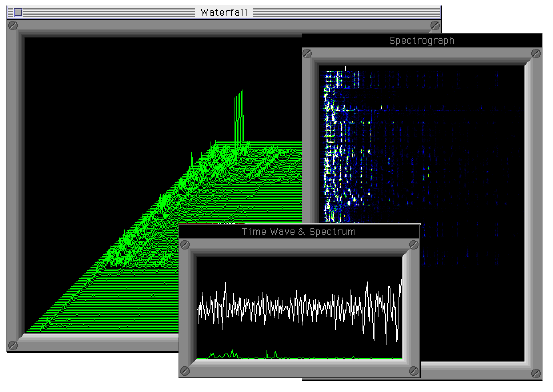Screen dimensions: 553x392
Task: Click bottom-right screw of Time Wave frame
Action: pos(414,371)
